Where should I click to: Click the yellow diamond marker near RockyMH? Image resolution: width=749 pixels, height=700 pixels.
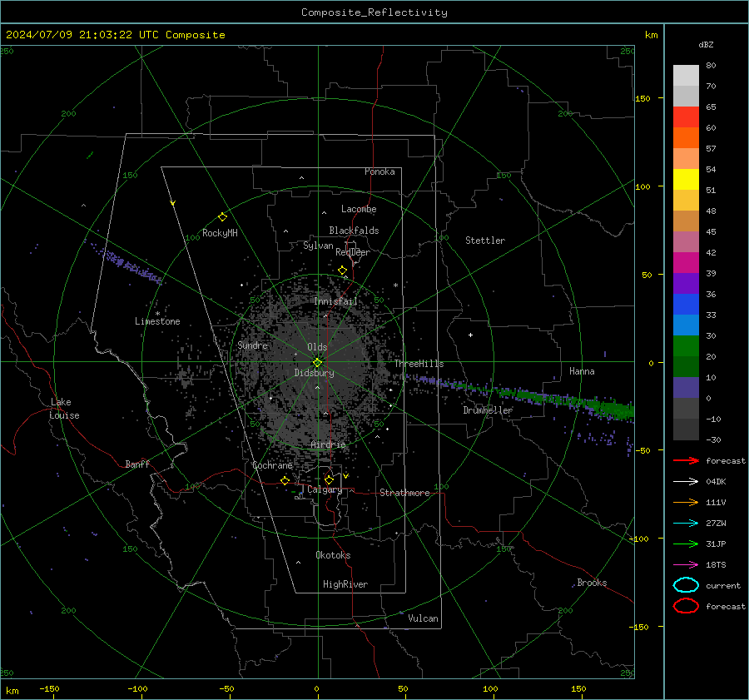click(x=222, y=217)
